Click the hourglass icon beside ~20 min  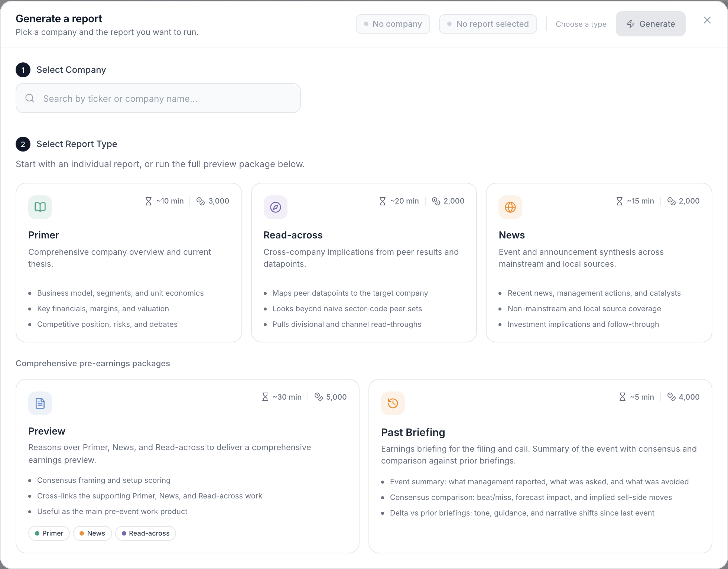(x=383, y=201)
